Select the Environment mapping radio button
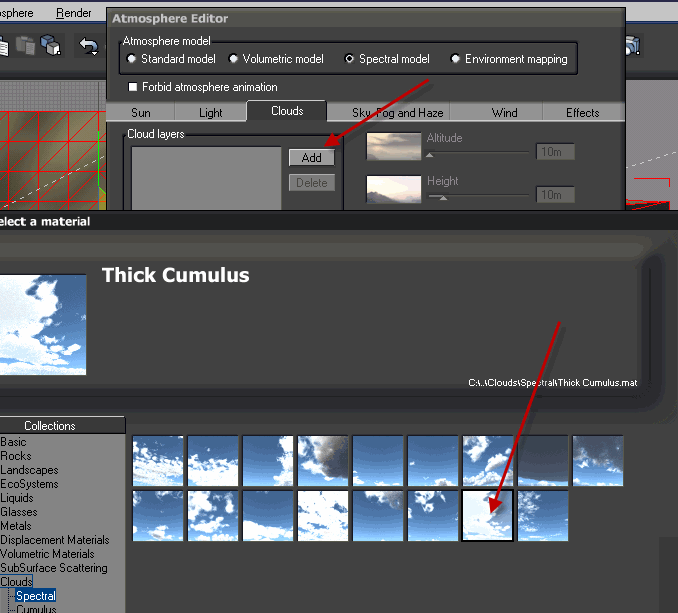This screenshot has width=678, height=613. coord(455,58)
